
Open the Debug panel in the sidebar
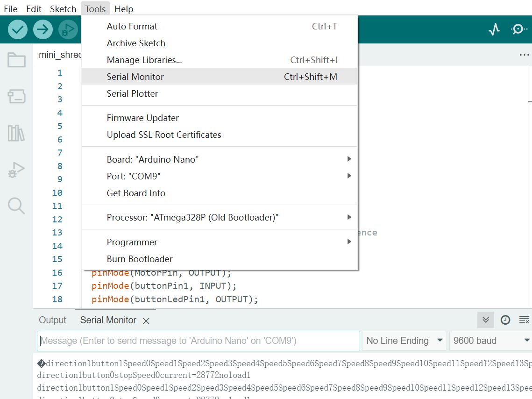tap(16, 170)
